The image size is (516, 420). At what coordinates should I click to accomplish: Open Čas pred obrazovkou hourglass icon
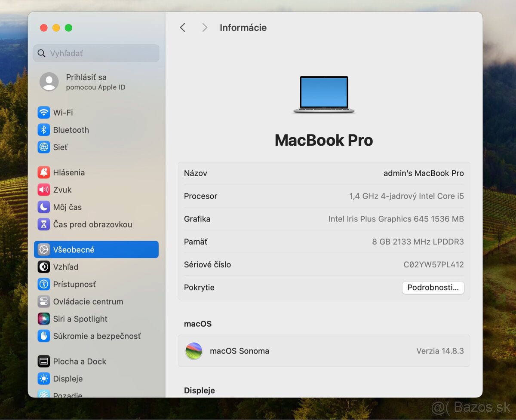44,224
